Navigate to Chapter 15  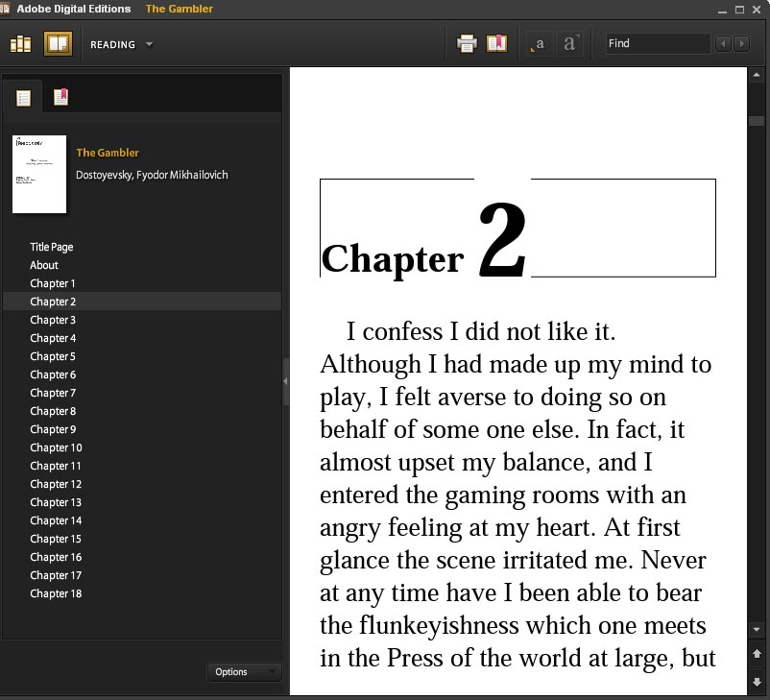pyautogui.click(x=56, y=539)
